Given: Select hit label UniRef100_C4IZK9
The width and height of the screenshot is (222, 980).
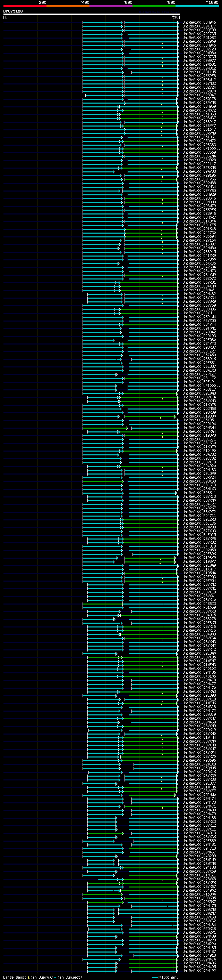Looking at the screenshot, I should pos(199,256).
